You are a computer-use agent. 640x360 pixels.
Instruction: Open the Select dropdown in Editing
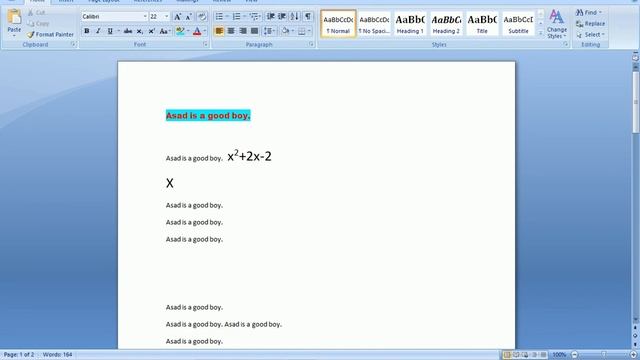(x=591, y=35)
